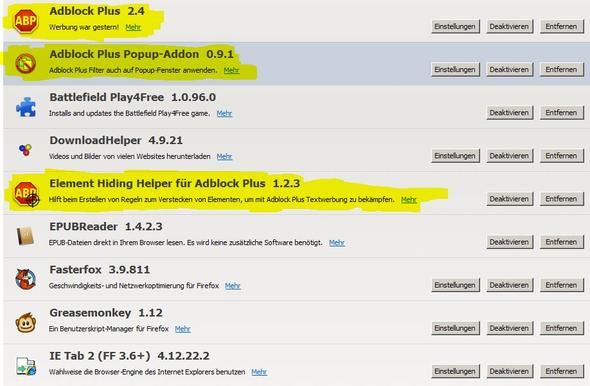Entfernen the Greasemonkey add-on
The height and width of the screenshot is (386, 590).
pyautogui.click(x=561, y=328)
